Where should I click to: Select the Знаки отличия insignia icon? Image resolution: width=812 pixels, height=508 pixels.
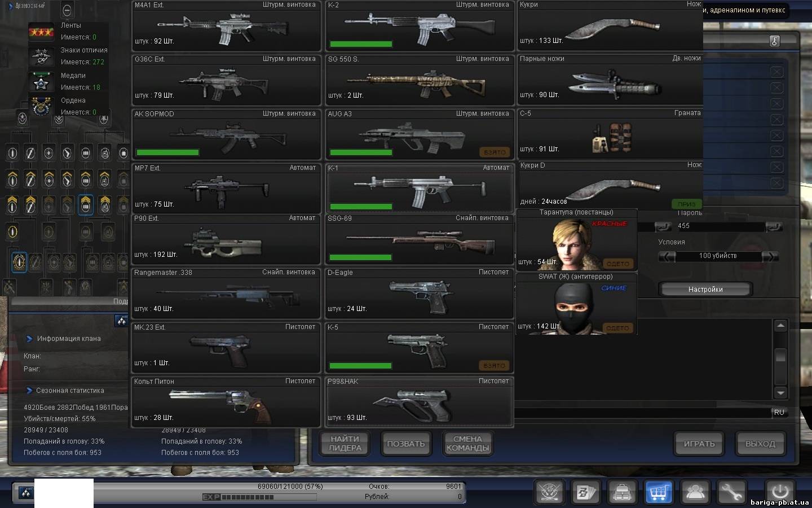point(41,56)
